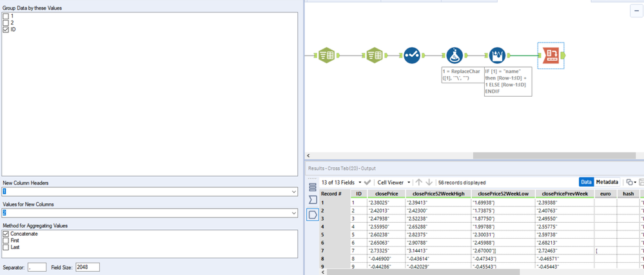Click the Record # column header

pyautogui.click(x=335, y=194)
